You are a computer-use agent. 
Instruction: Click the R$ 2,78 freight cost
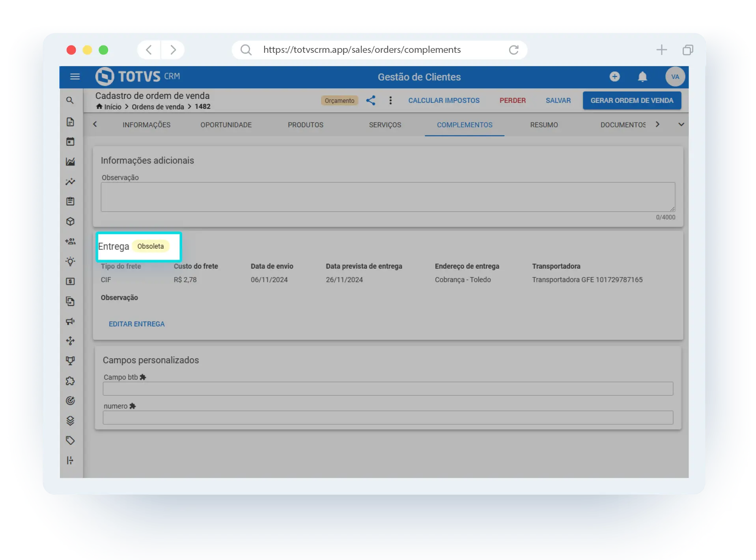click(185, 280)
